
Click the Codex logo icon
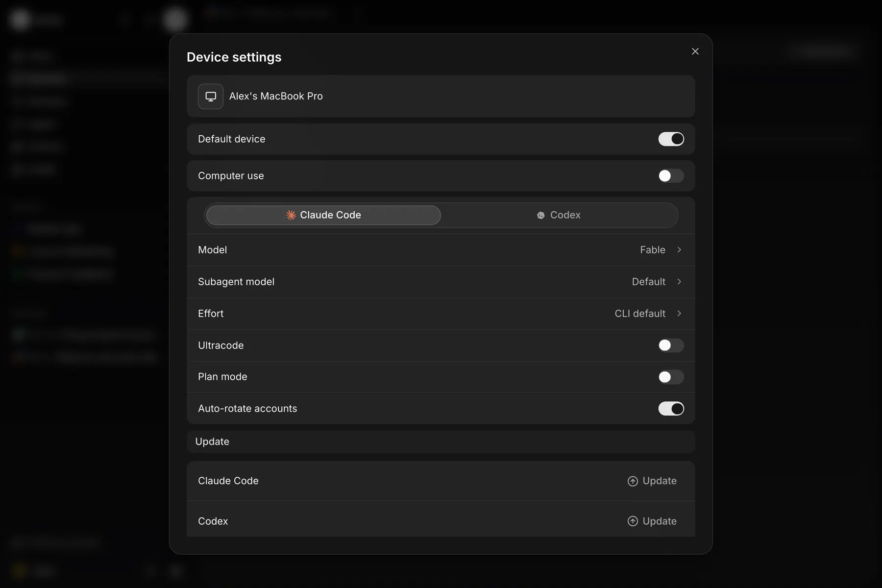click(541, 215)
